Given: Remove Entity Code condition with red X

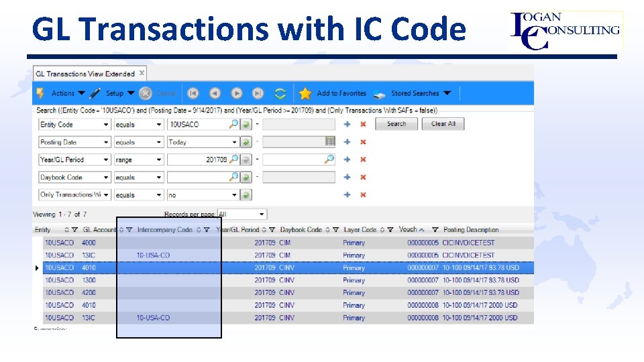Looking at the screenshot, I should (363, 124).
